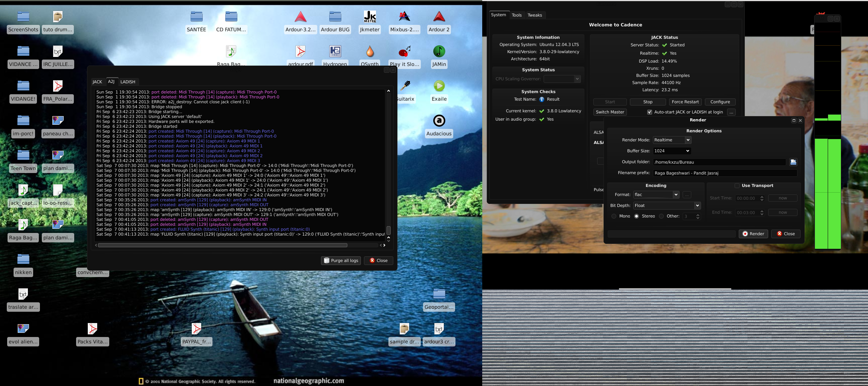868x386 pixels.
Task: Switch to the LADISH log tab
Action: click(x=128, y=82)
